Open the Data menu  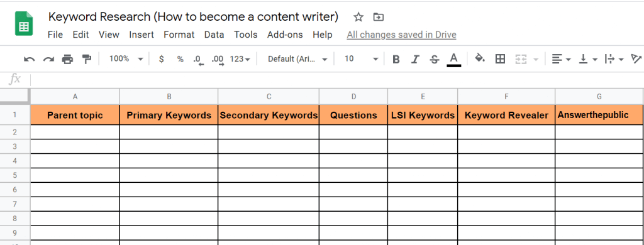coord(214,35)
